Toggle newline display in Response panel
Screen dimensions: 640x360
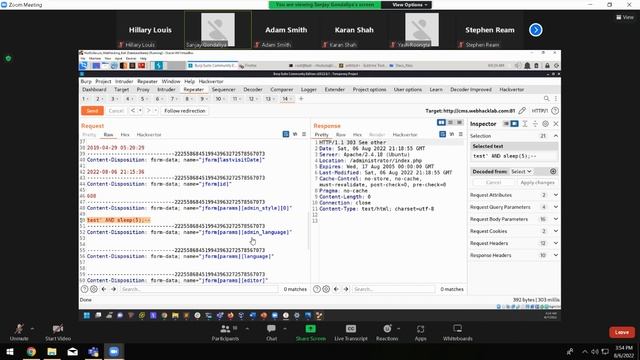point(452,134)
